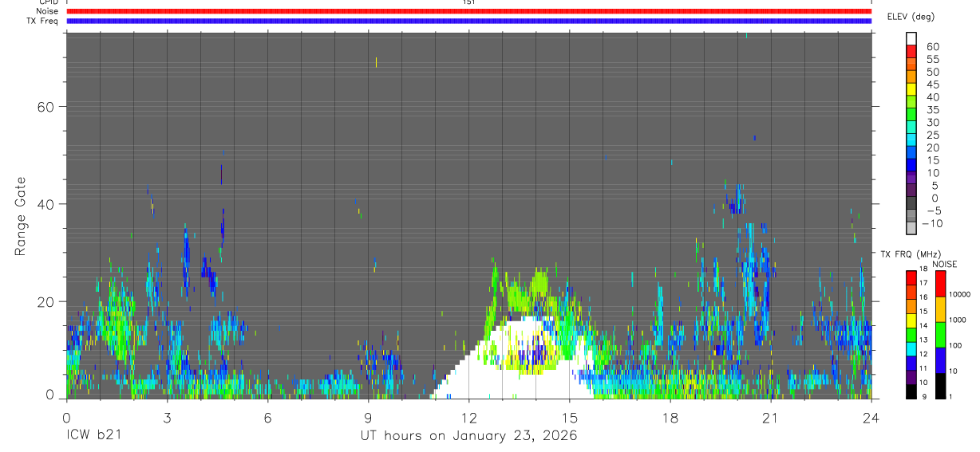Click the "UT hours on January 23, 2026" label
The image size is (980, 452).
pyautogui.click(x=468, y=436)
